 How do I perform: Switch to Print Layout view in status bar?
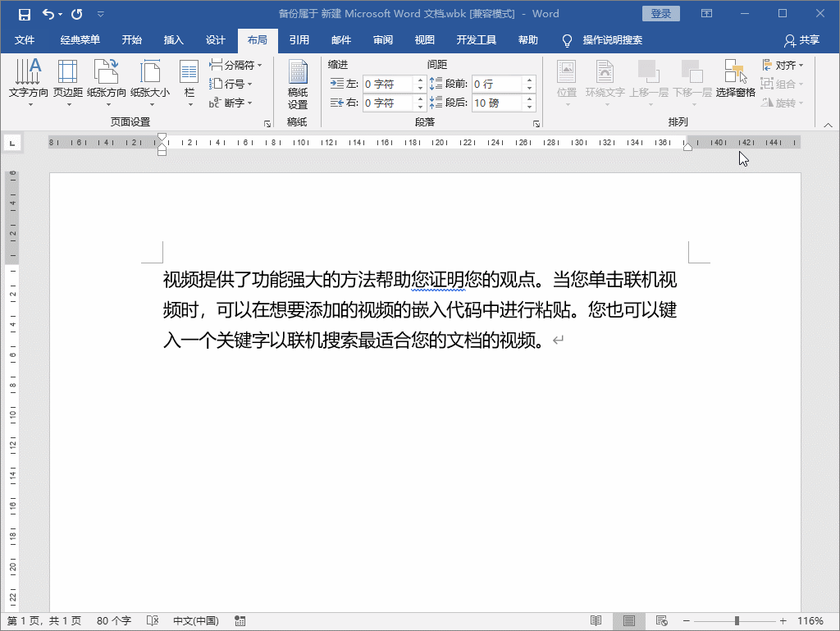[x=629, y=621]
